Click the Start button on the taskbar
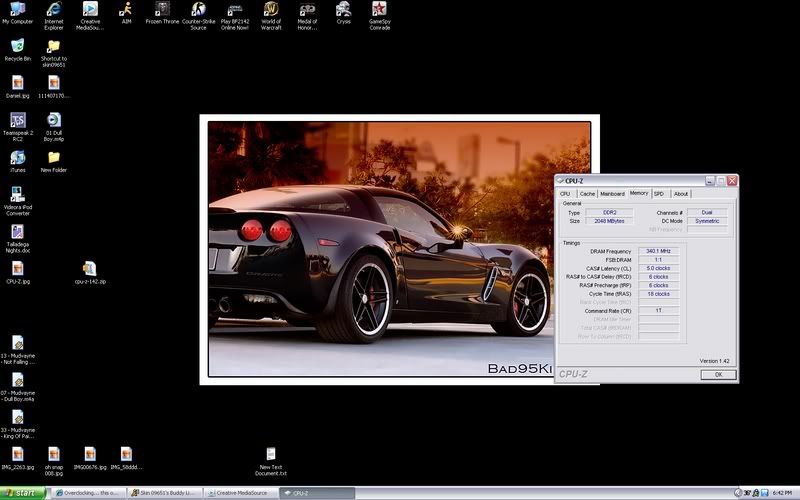 click(24, 493)
